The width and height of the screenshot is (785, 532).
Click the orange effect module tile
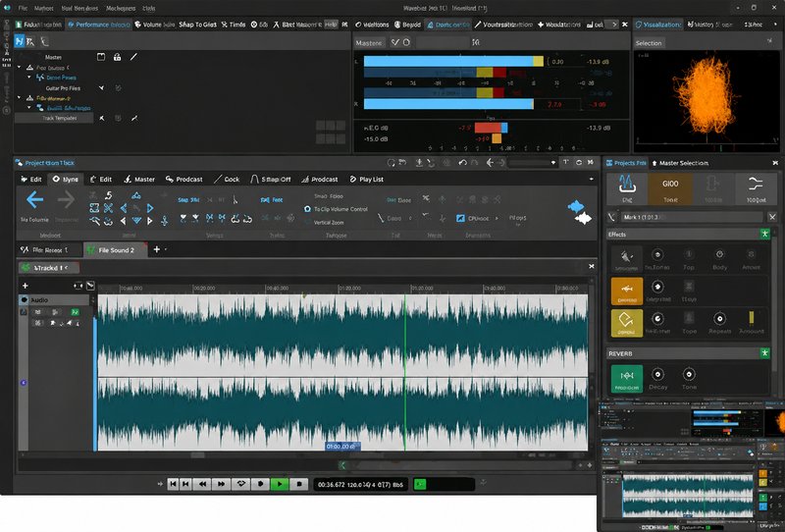(x=627, y=292)
